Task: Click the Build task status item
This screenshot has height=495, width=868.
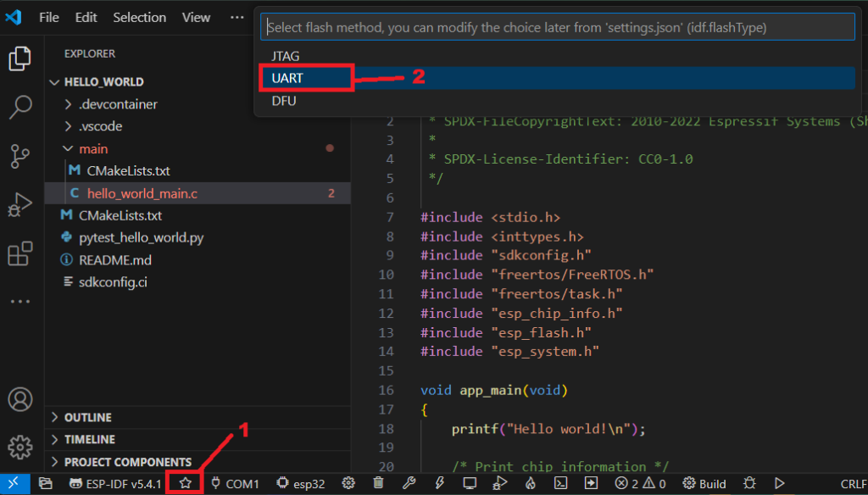Action: 704,484
